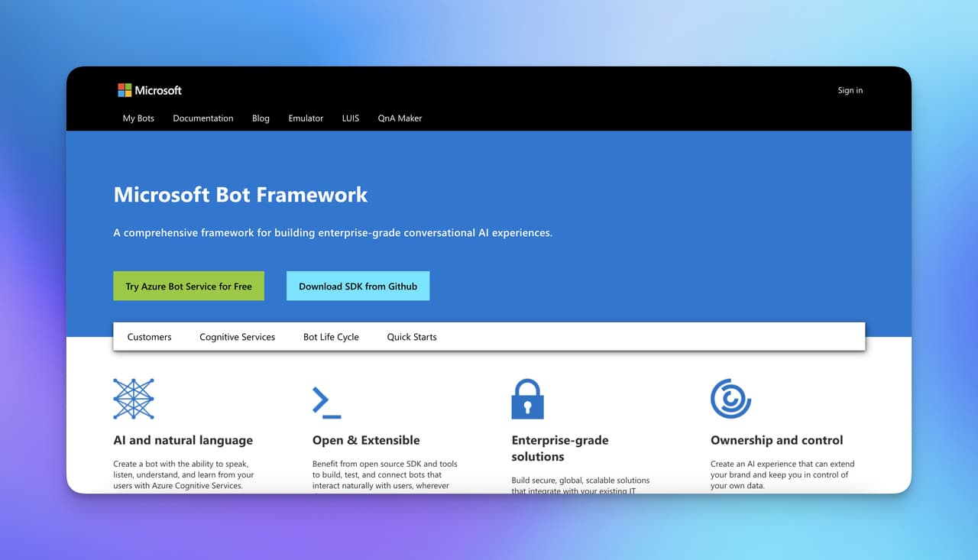Screen dimensions: 978x560
Task: Click the 'Benefit from open source SDK' paragraph
Action: coord(385,476)
